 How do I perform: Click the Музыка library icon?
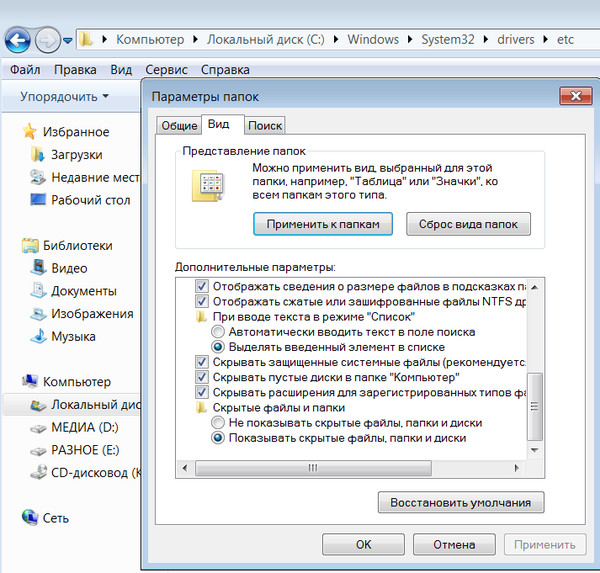pyautogui.click(x=38, y=336)
